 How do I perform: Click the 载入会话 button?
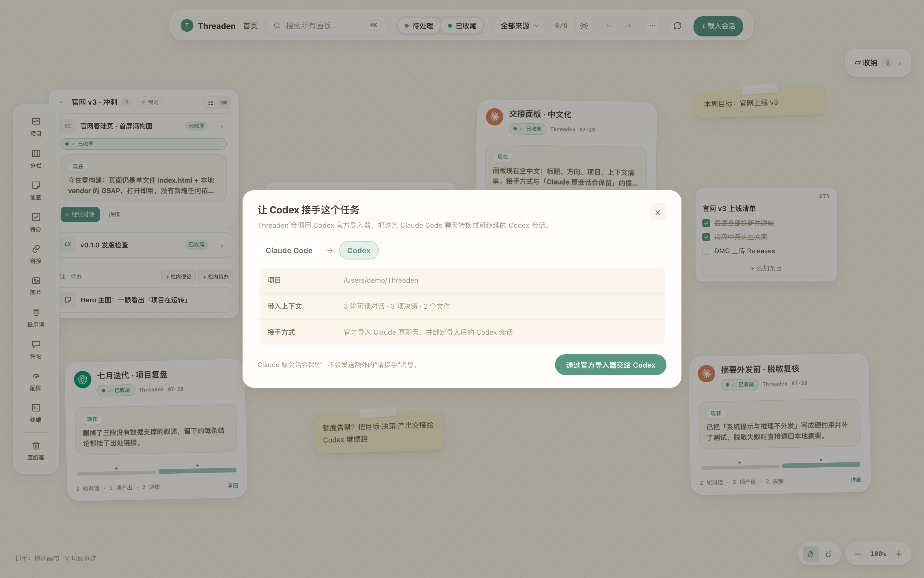718,26
